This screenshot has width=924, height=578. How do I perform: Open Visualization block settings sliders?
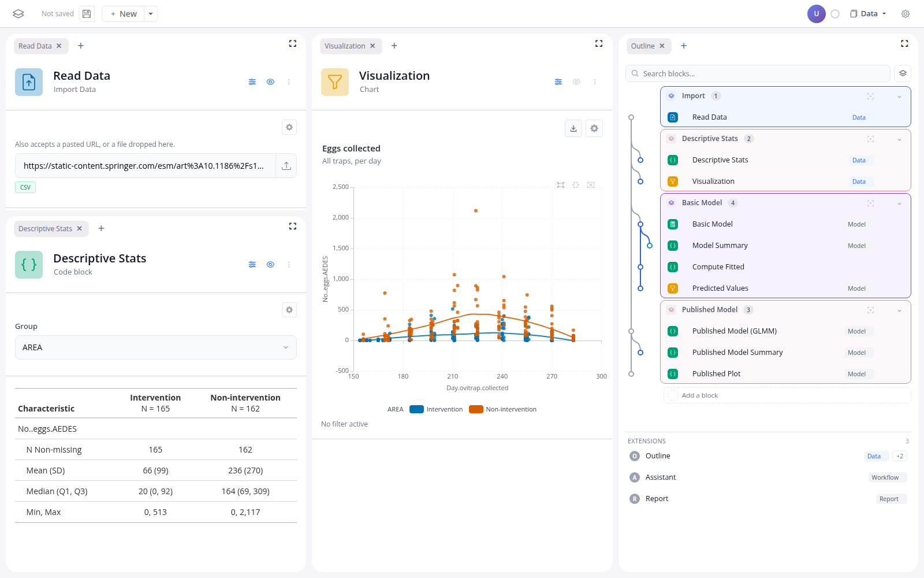coord(558,82)
